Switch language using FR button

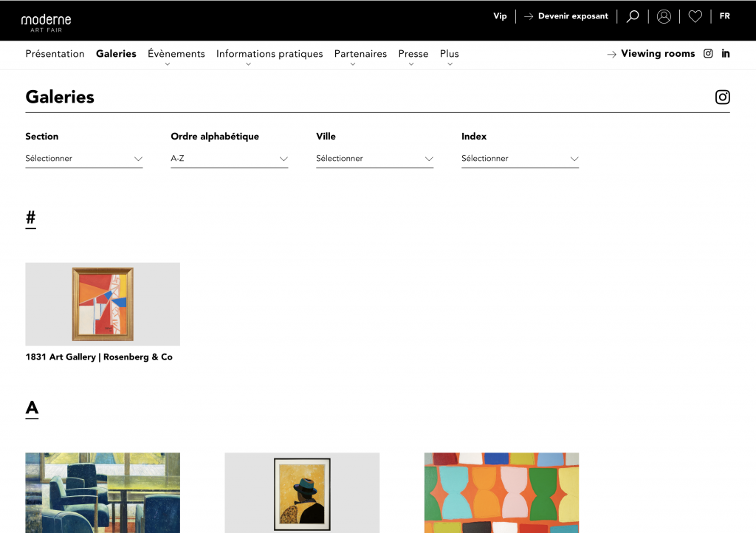click(x=724, y=16)
